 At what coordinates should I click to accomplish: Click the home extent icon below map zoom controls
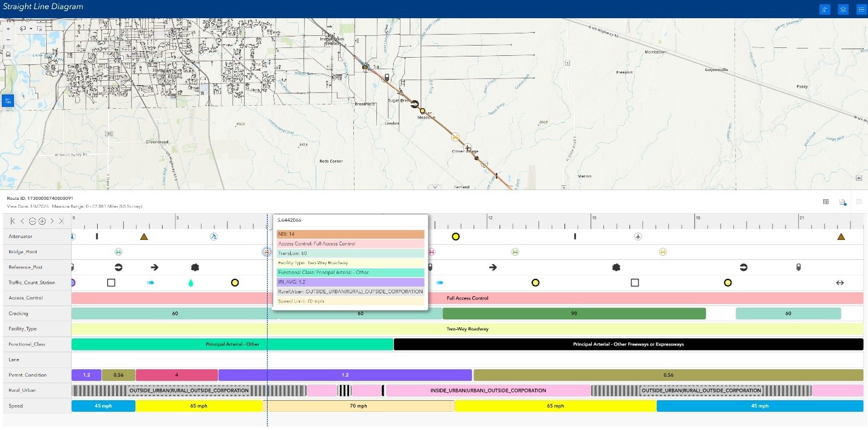click(8, 53)
